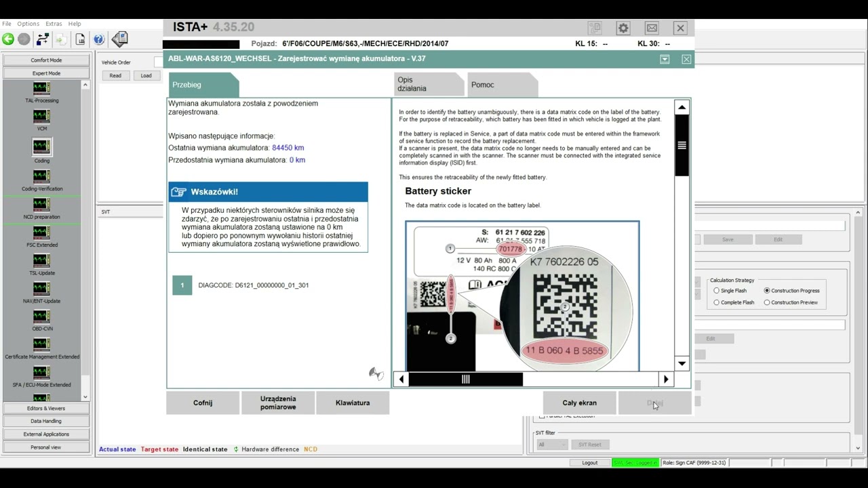Image resolution: width=868 pixels, height=488 pixels.
Task: Open SFA / ECU-Mode Extended module
Action: point(41,377)
